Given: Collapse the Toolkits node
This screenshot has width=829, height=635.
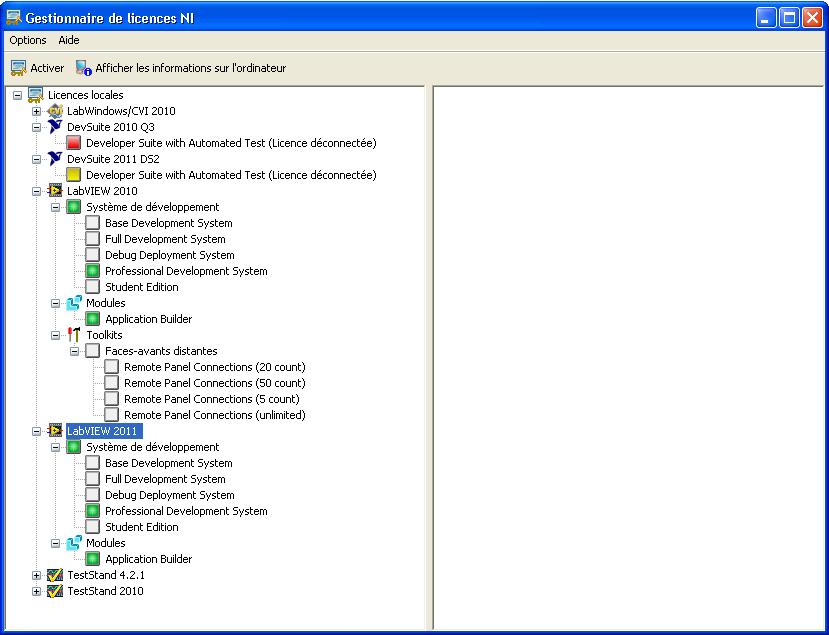Looking at the screenshot, I should pos(56,335).
